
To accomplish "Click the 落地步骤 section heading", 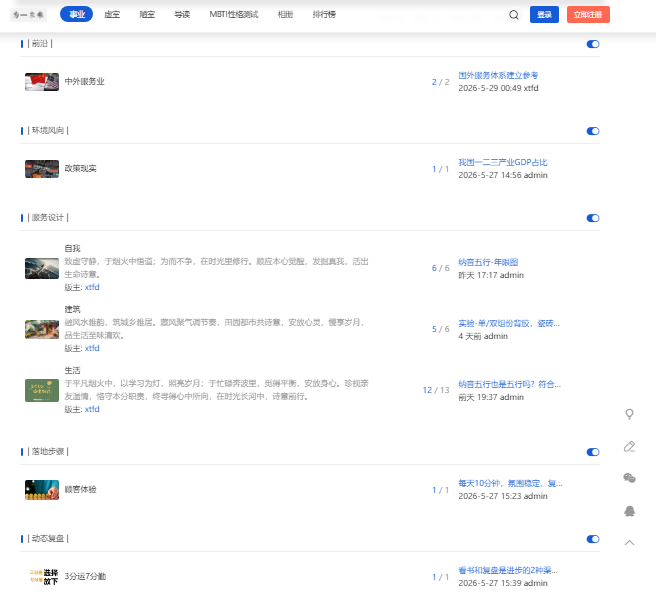I will (48, 452).
